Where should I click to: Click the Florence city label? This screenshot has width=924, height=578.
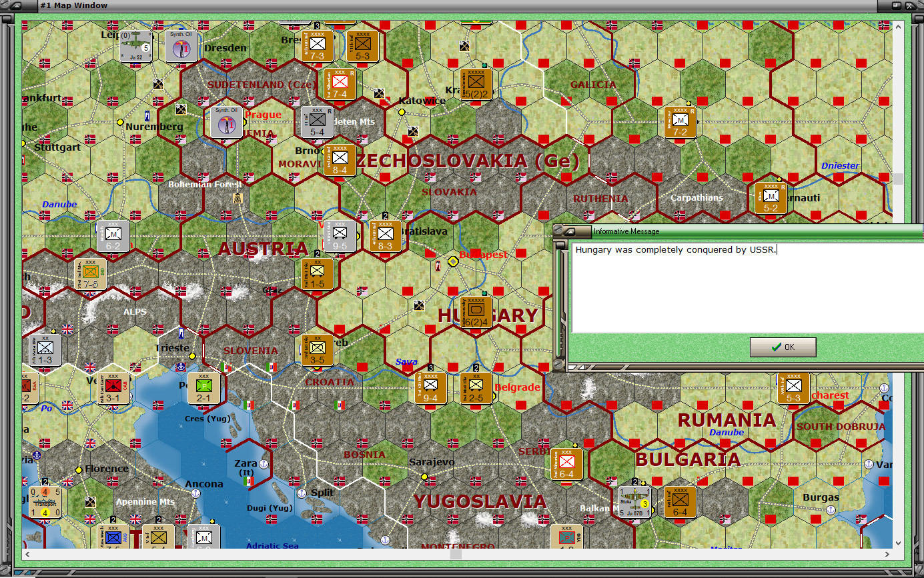coord(107,469)
